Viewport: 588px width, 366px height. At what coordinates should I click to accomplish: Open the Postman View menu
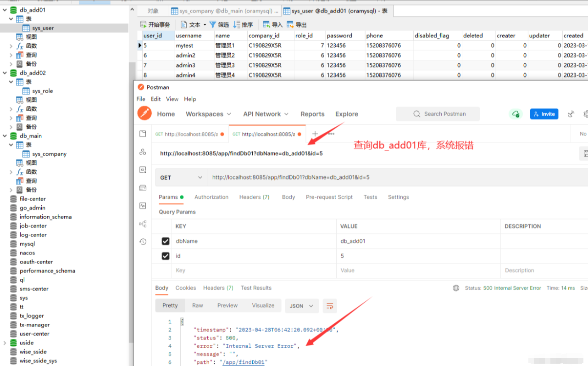[x=172, y=99]
